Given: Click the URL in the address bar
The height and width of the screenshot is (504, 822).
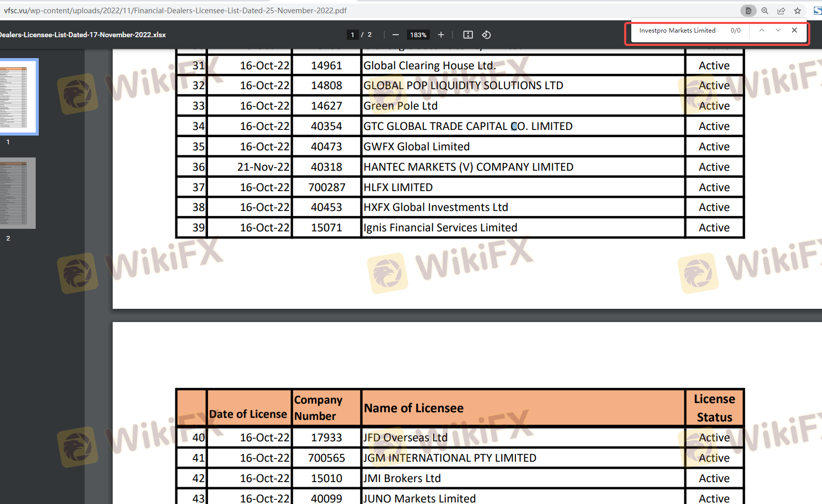Looking at the screenshot, I should point(175,11).
